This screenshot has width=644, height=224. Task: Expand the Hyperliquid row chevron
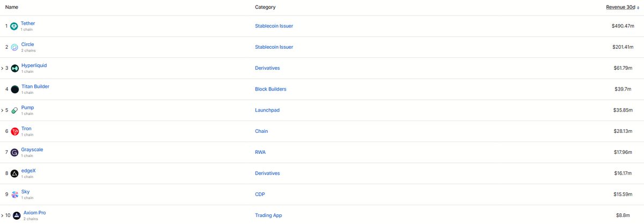click(x=2, y=68)
